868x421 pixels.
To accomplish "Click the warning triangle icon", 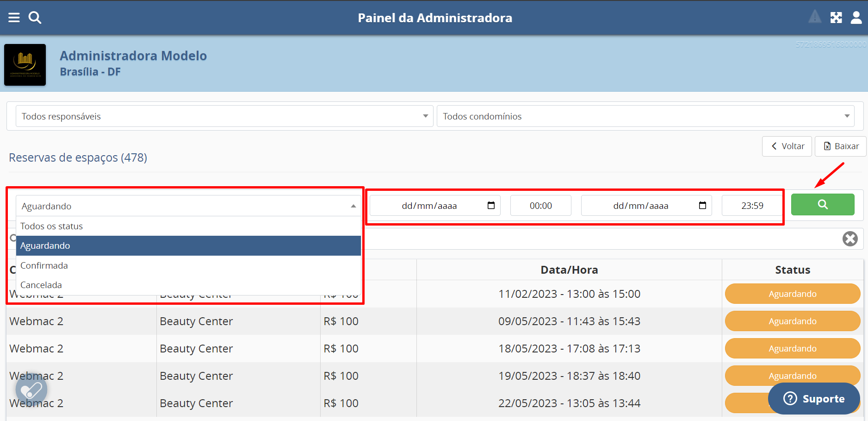I will (815, 17).
